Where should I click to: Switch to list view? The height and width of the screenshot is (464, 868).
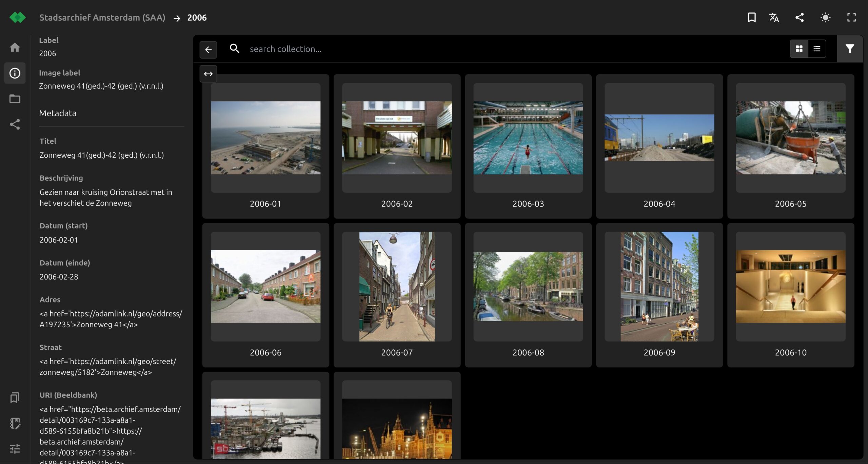pos(817,49)
